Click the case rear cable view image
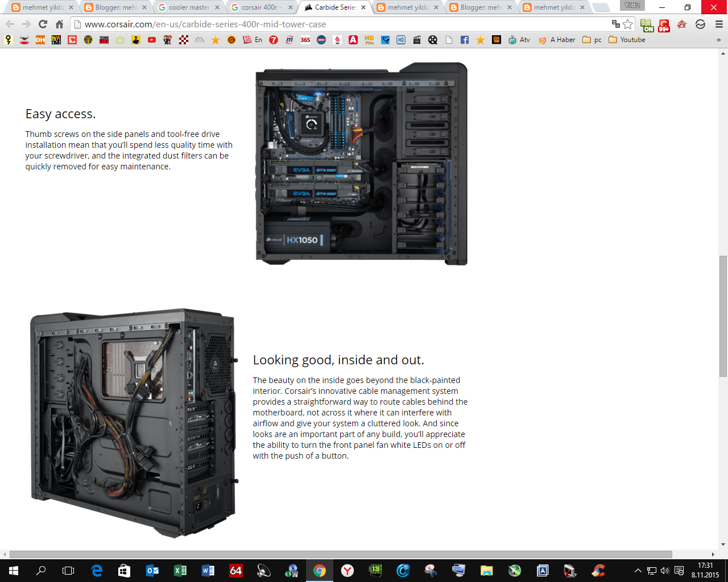 tap(134, 423)
